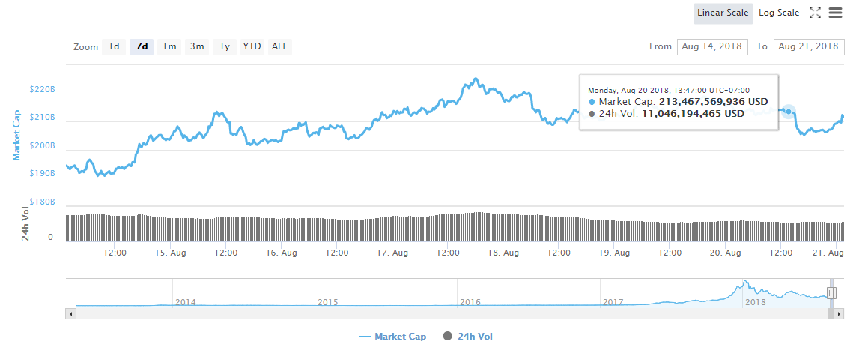The height and width of the screenshot is (347, 868).
Task: Click the navigator scrollbar track
Action: click(x=451, y=314)
